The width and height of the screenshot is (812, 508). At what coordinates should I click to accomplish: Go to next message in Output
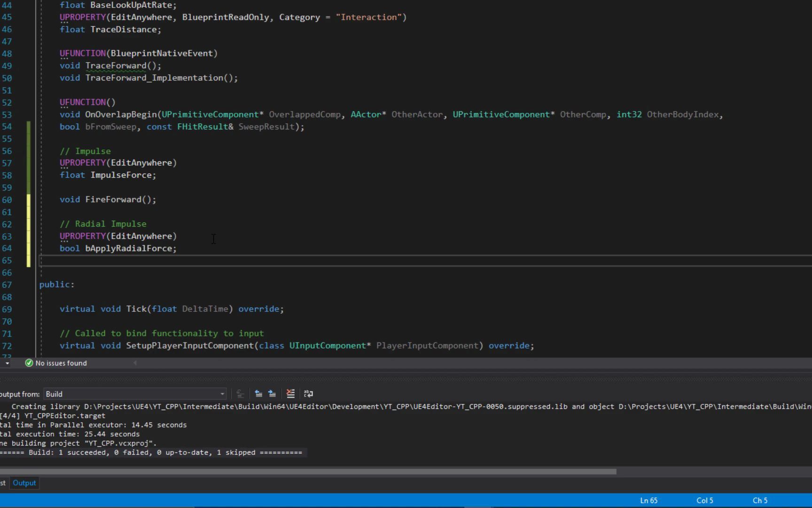click(272, 394)
